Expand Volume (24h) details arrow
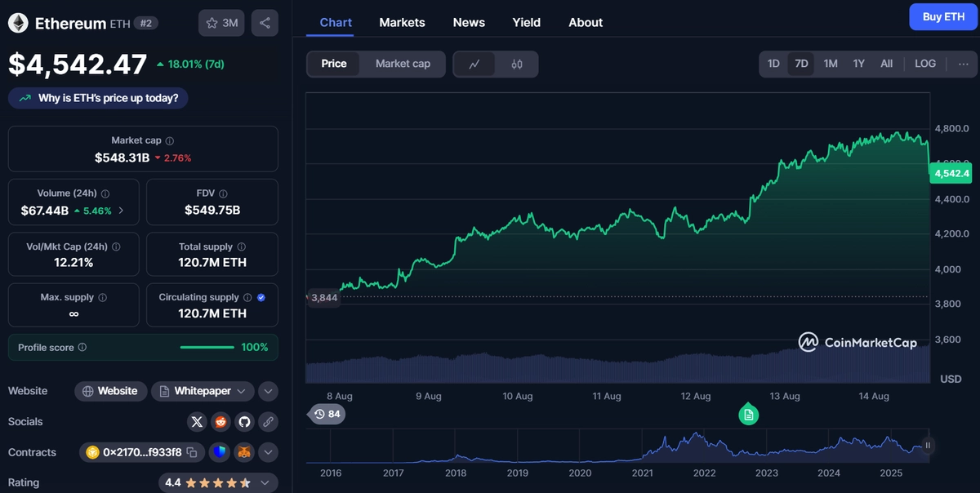 point(122,211)
